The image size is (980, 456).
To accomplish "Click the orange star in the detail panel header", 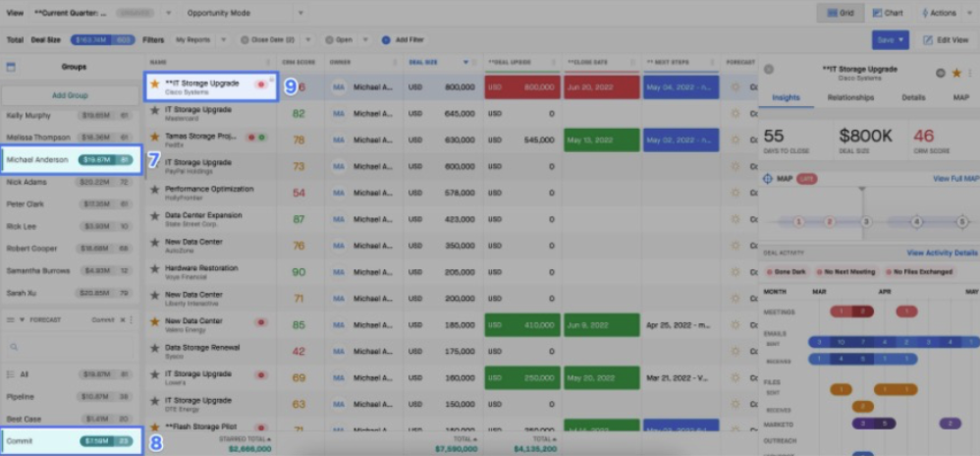I will 956,73.
